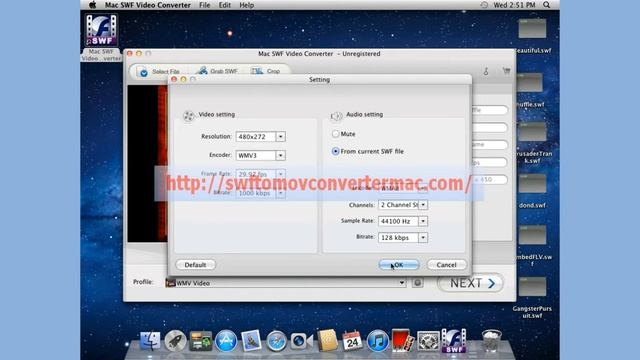Open Safari in the Dock
Screen dimensions: 640x360
coord(276,341)
